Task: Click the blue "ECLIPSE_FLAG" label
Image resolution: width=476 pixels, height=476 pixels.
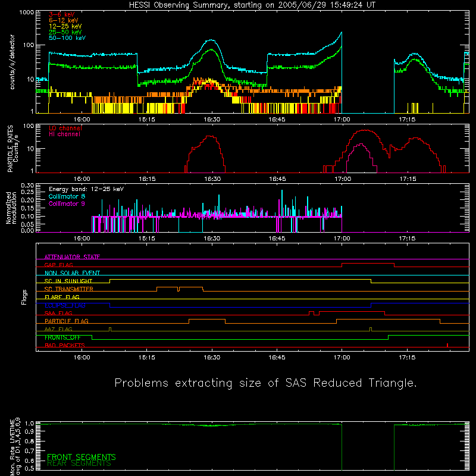Action: click(x=65, y=305)
